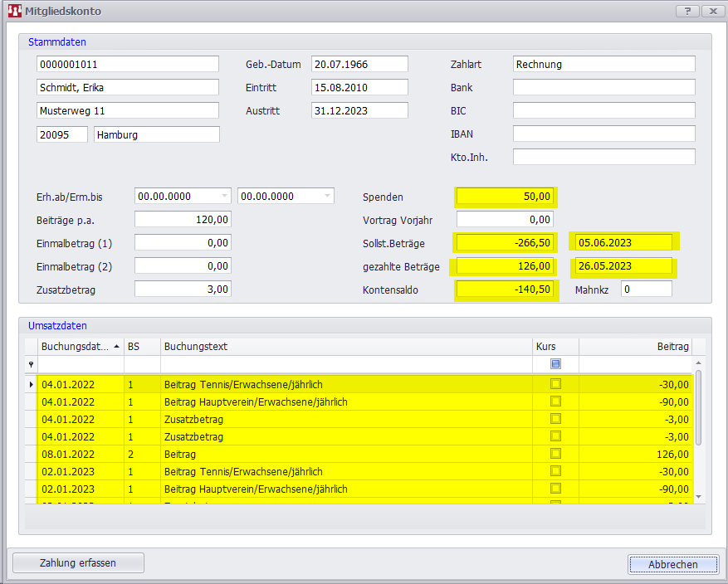Click the sort arrow on Buchungsdatum column
Screen dimensions: 728x584
116,346
